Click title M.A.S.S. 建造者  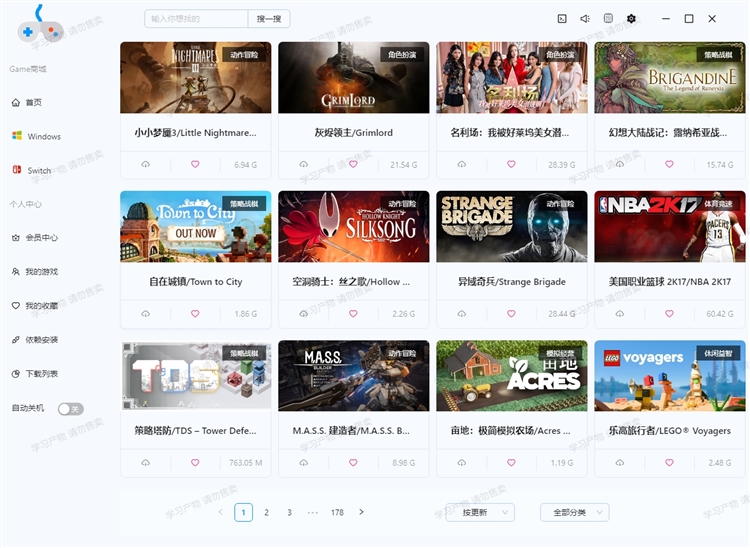351,431
